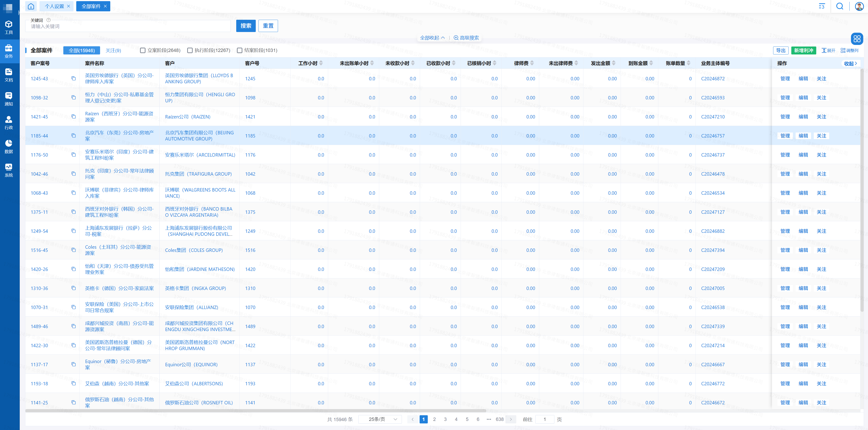Check the 结案阶段(1031) checkbox
This screenshot has height=430, width=868.
tap(240, 51)
